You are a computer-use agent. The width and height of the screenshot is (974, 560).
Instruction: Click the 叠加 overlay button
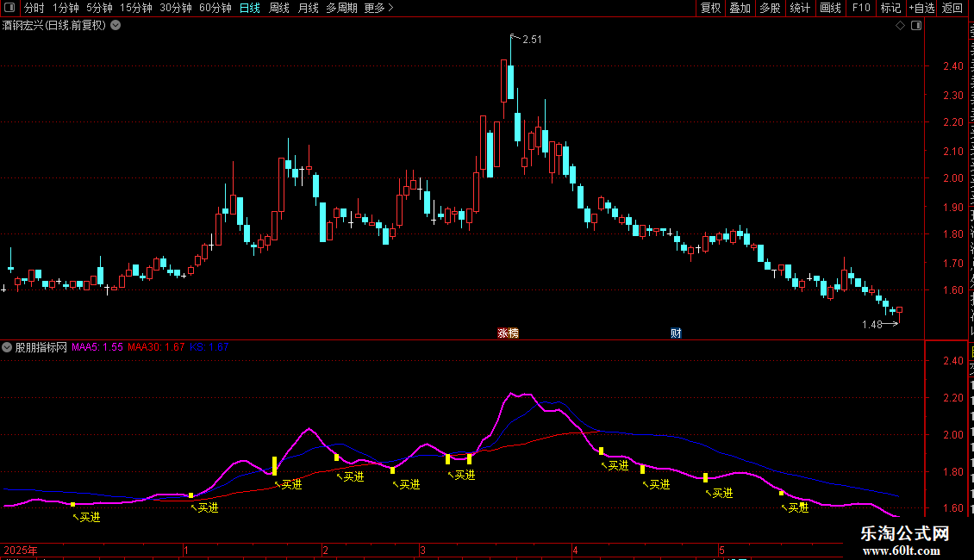pyautogui.click(x=740, y=8)
